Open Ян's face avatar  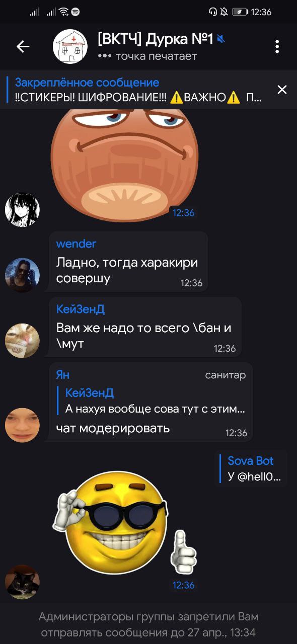coord(22,425)
